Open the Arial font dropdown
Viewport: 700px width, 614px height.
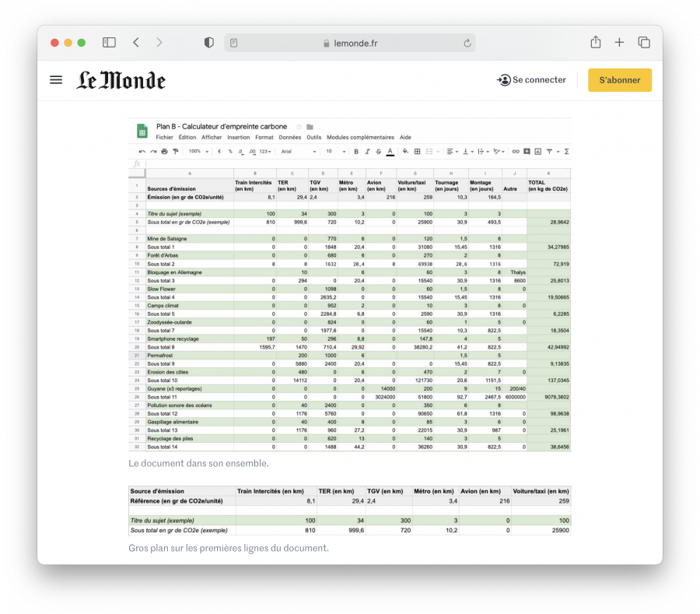[298, 152]
